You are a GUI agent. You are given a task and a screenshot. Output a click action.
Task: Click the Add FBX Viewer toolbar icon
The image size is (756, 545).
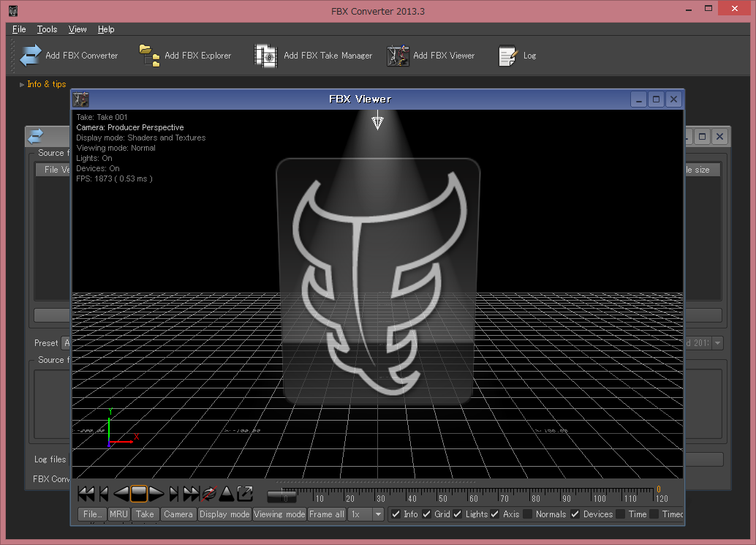(x=398, y=56)
